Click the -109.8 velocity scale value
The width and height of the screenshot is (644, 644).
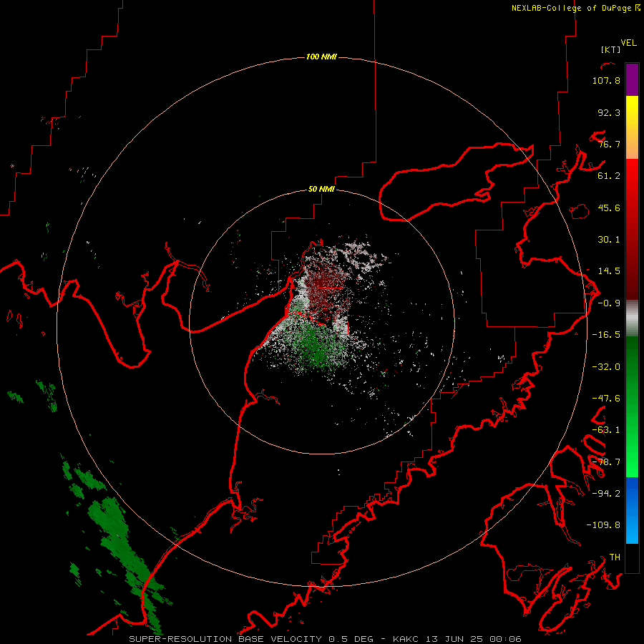pos(603,525)
